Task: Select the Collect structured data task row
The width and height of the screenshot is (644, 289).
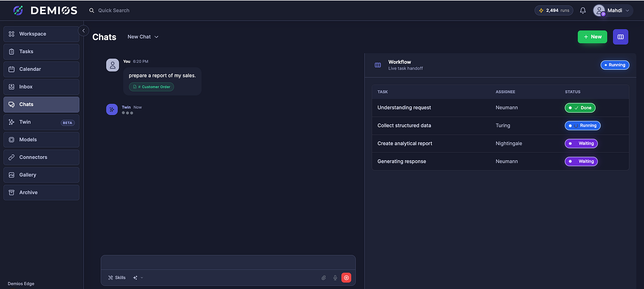Action: tap(500, 125)
